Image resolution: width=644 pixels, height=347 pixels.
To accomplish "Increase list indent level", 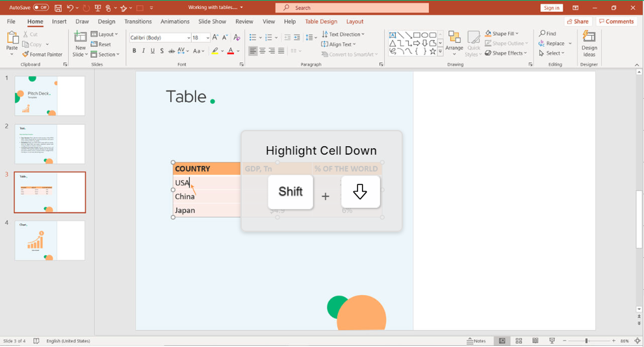I will (296, 38).
